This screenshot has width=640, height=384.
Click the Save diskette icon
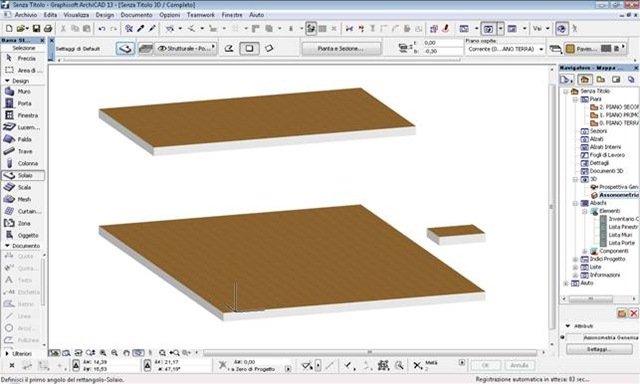[x=36, y=29]
